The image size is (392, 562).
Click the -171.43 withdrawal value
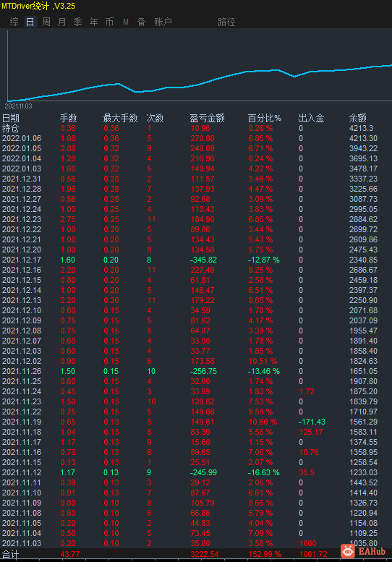[312, 422]
